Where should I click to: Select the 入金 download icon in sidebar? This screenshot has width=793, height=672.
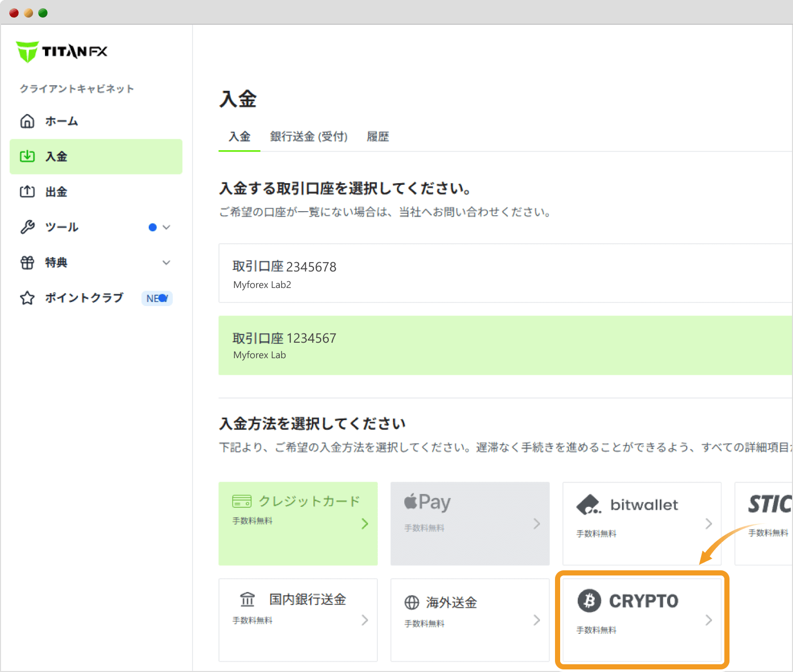(x=27, y=156)
